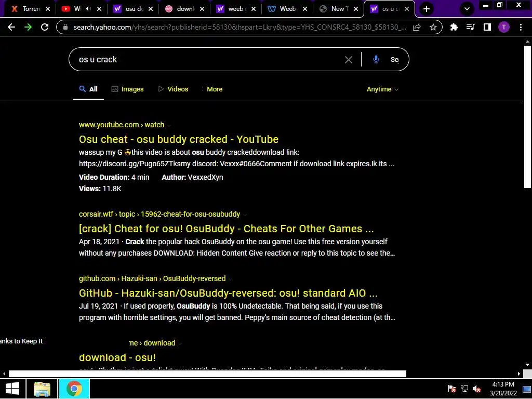The height and width of the screenshot is (399, 532).
Task: Open a new browser tab
Action: [427, 9]
